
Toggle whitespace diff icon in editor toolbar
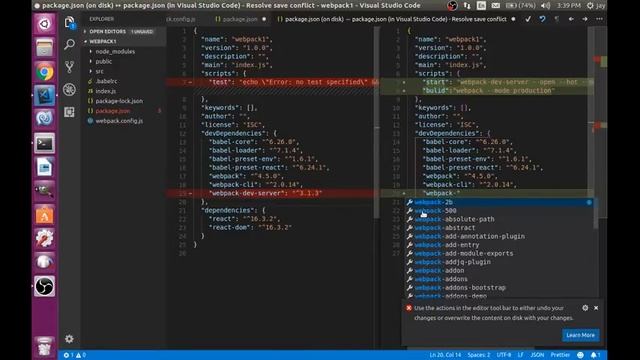tap(556, 19)
